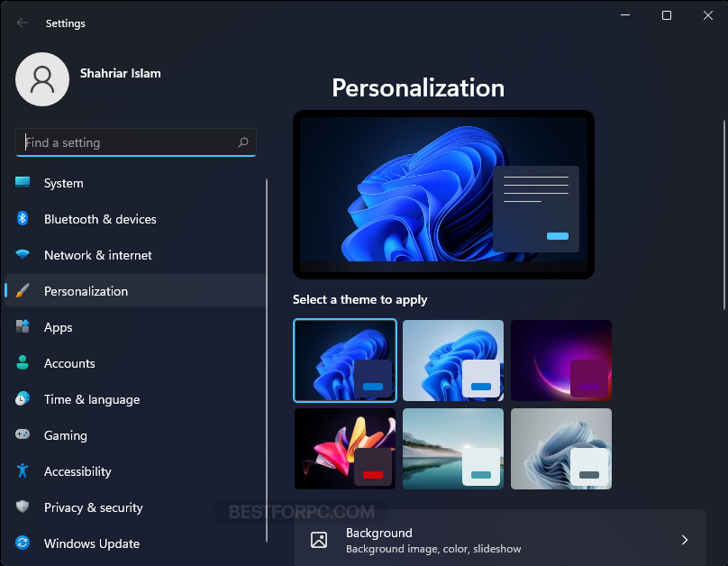Close the Settings window
Image resolution: width=728 pixels, height=566 pixels.
[707, 15]
